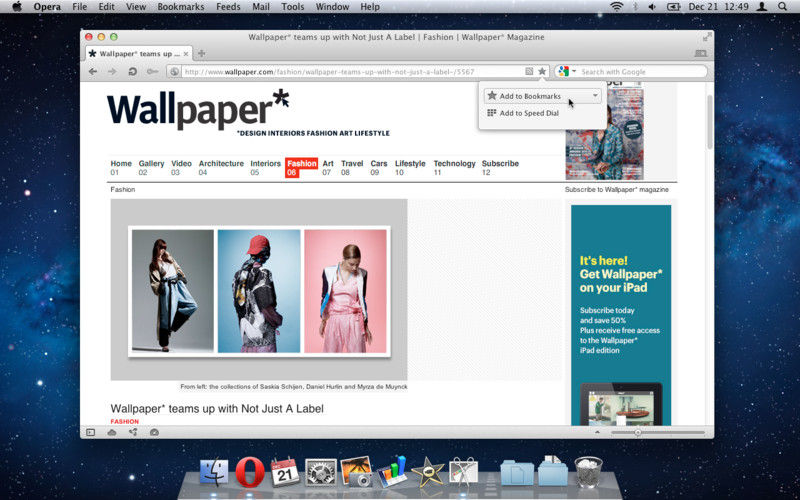Click the bookmark star in address bar
Viewport: 800px width, 500px height.
click(542, 71)
